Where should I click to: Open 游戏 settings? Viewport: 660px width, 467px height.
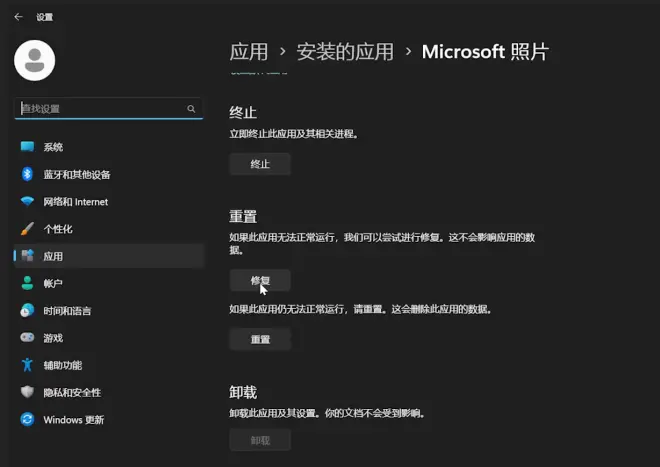109,338
